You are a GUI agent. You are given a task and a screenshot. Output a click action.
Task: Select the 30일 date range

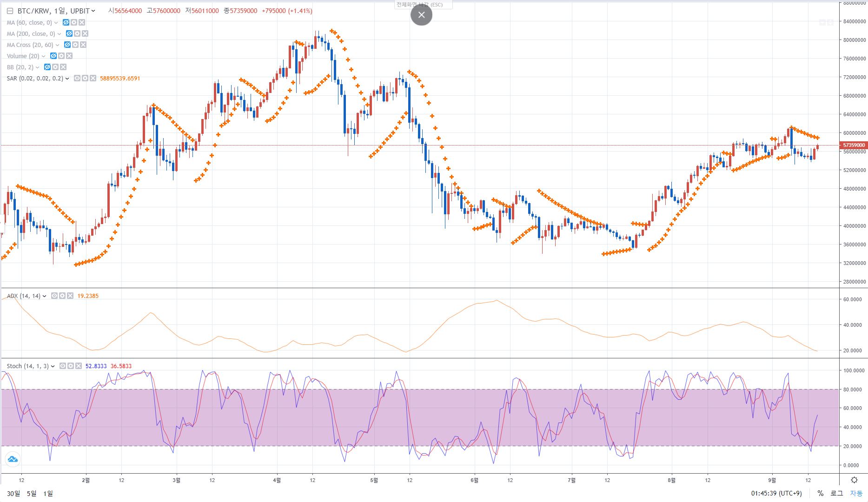(x=13, y=493)
